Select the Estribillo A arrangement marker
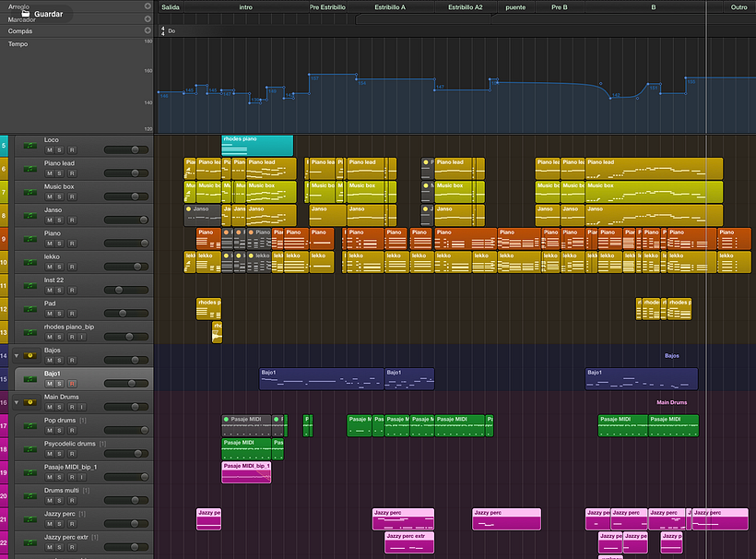756x559 pixels. pos(390,7)
